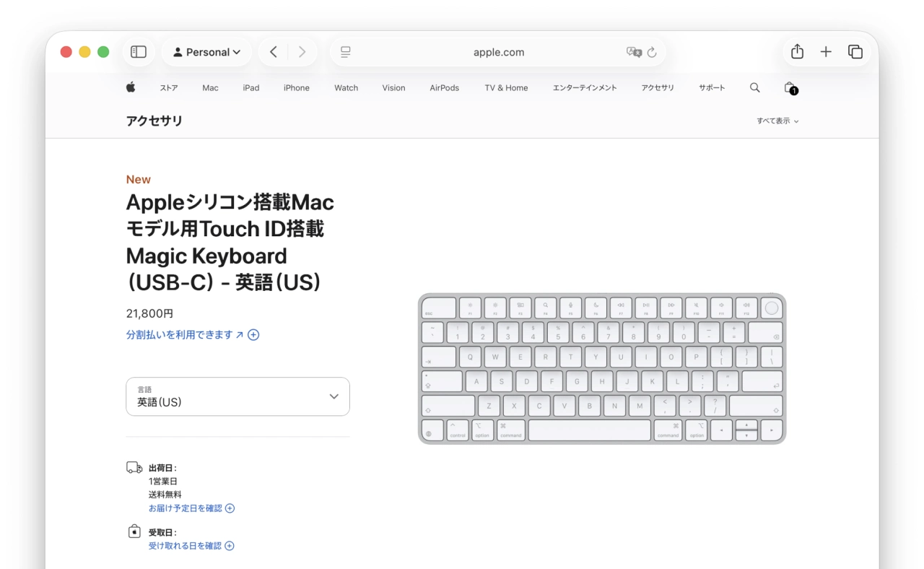Open a new tab
Image resolution: width=924 pixels, height=569 pixels.
pos(826,52)
